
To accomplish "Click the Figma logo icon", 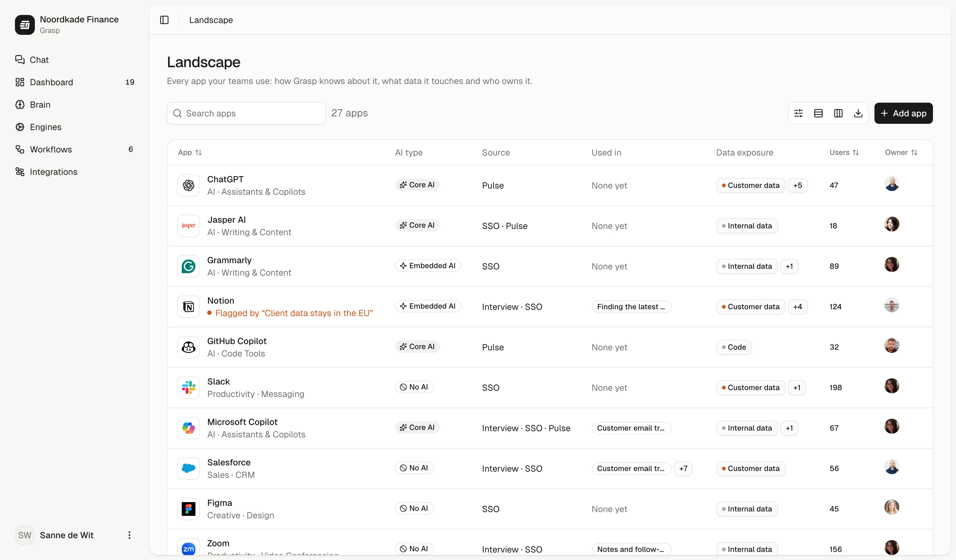I will [189, 509].
